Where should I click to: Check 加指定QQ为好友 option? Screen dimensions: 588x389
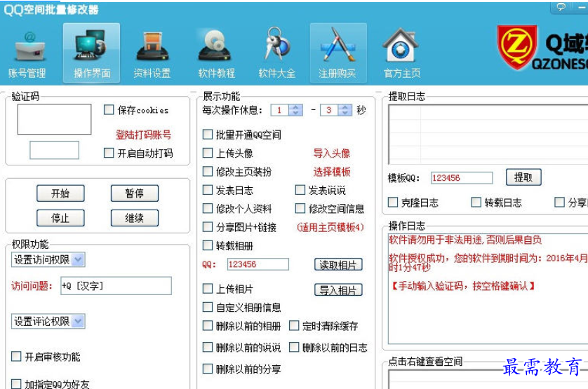(16, 384)
